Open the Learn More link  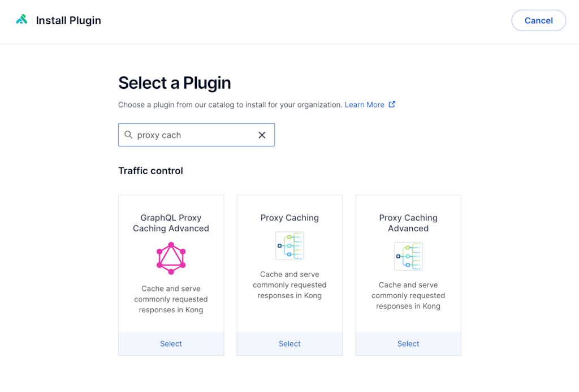click(x=364, y=105)
